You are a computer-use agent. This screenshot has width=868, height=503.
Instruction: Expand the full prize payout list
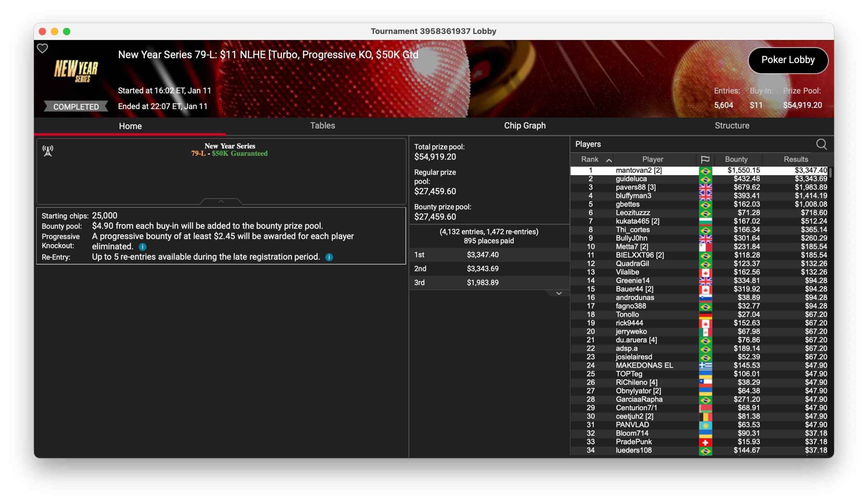click(x=559, y=293)
